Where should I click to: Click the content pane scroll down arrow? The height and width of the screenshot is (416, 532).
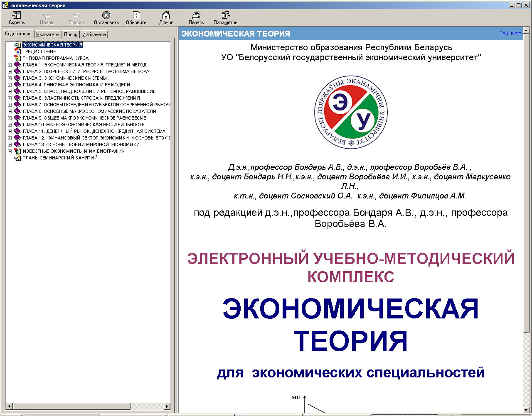[526, 409]
